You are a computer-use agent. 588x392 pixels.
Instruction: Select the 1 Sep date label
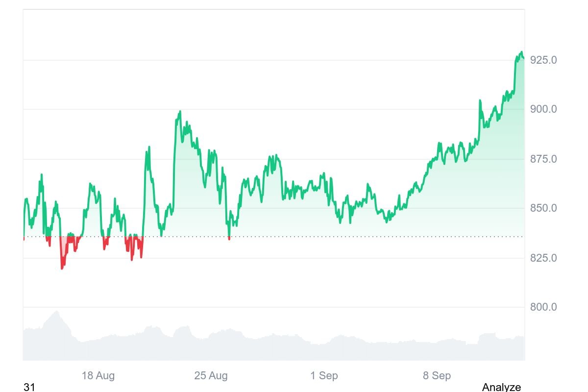coord(324,376)
